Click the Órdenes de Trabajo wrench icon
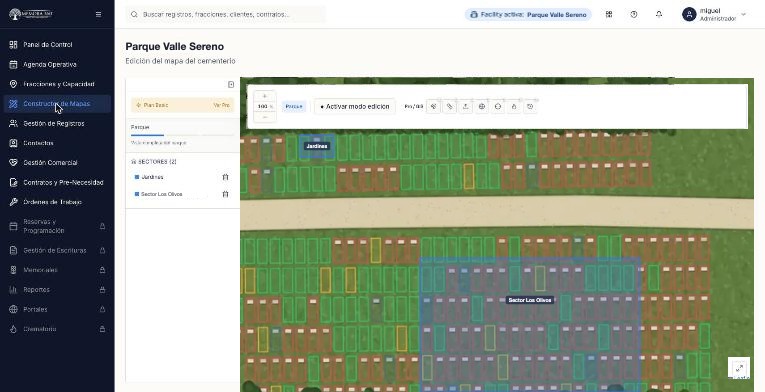 coord(13,202)
